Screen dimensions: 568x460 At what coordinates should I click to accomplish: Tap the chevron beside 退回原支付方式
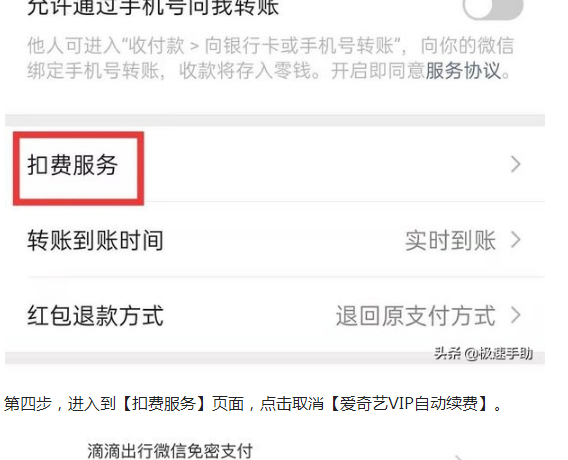[516, 315]
